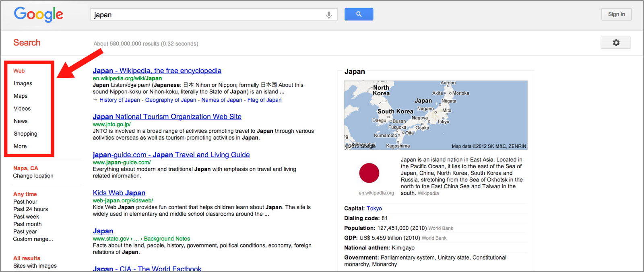Filter results to Past 24 hours
This screenshot has height=272, width=644.
point(31,209)
